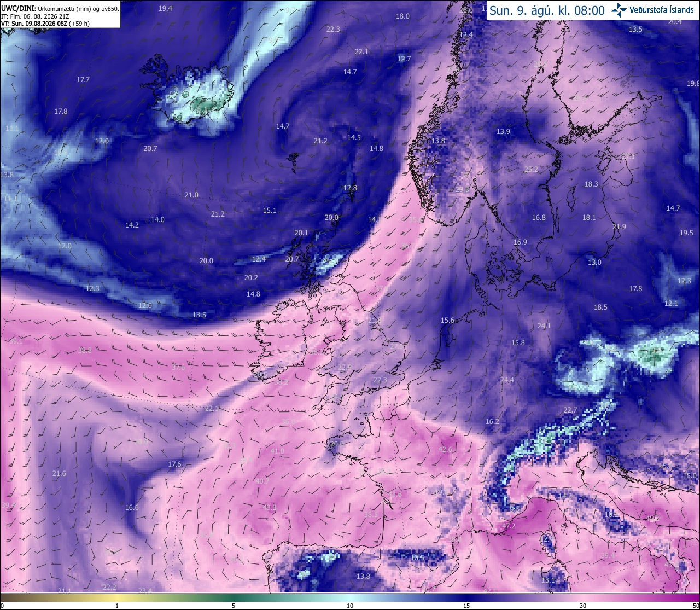Select the 13.9 value over Scandinavia
This screenshot has height=610, width=700.
click(503, 132)
